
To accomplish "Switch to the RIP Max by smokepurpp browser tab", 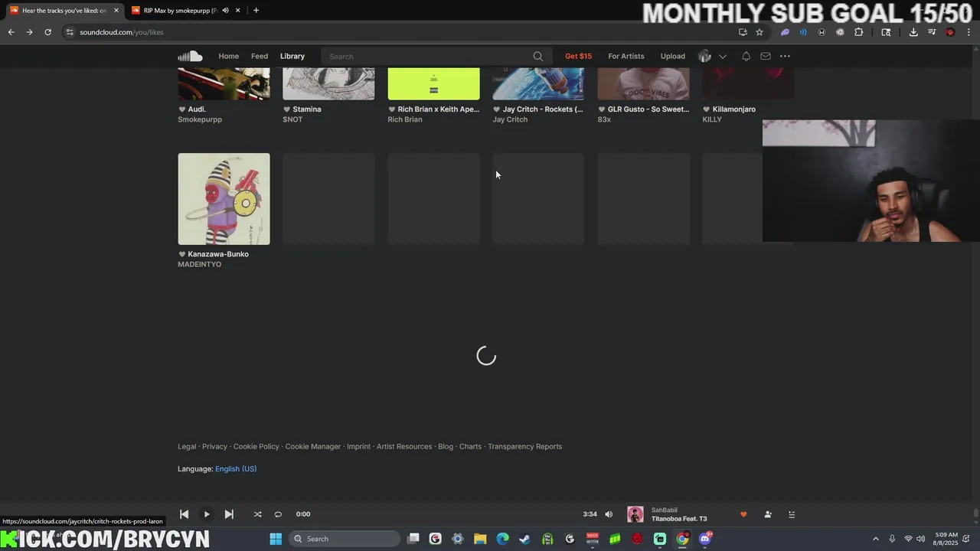I will coord(180,11).
